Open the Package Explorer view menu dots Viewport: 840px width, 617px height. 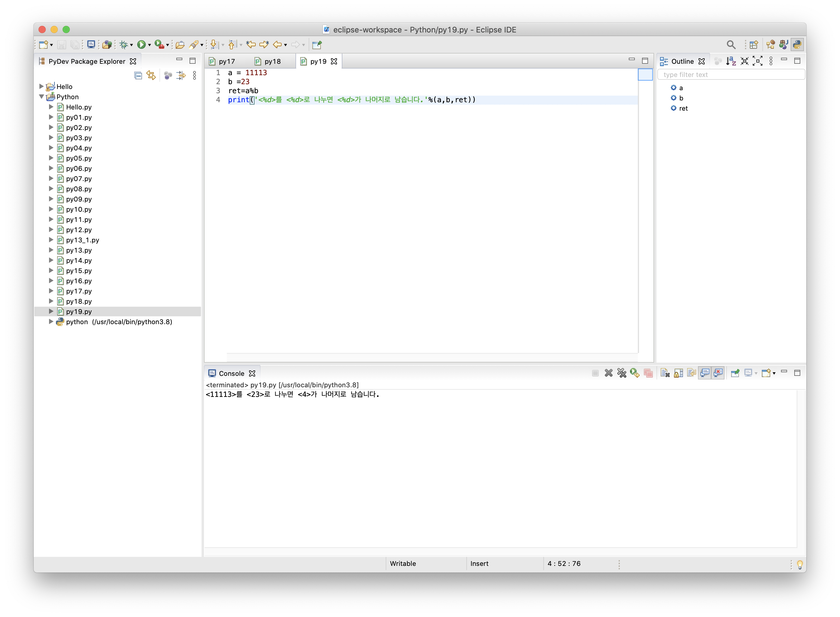pyautogui.click(x=194, y=76)
